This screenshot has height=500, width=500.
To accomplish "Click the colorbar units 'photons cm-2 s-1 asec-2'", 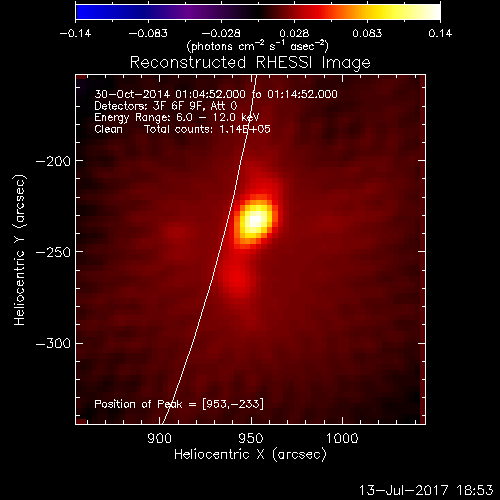I will coord(257,46).
